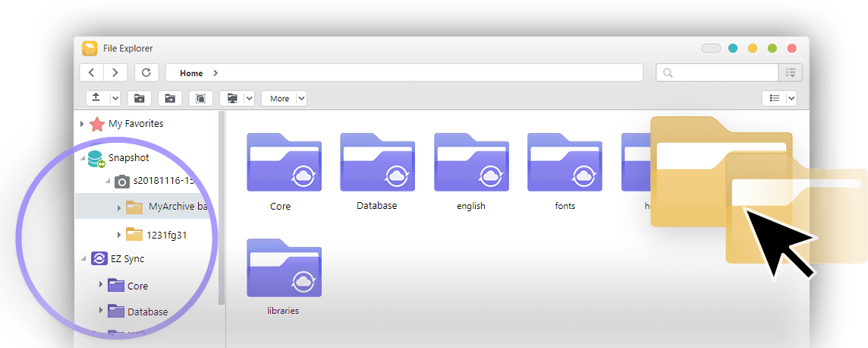Open advanced search options beside search box
Image resolution: width=868 pixels, height=348 pixels.
click(791, 73)
